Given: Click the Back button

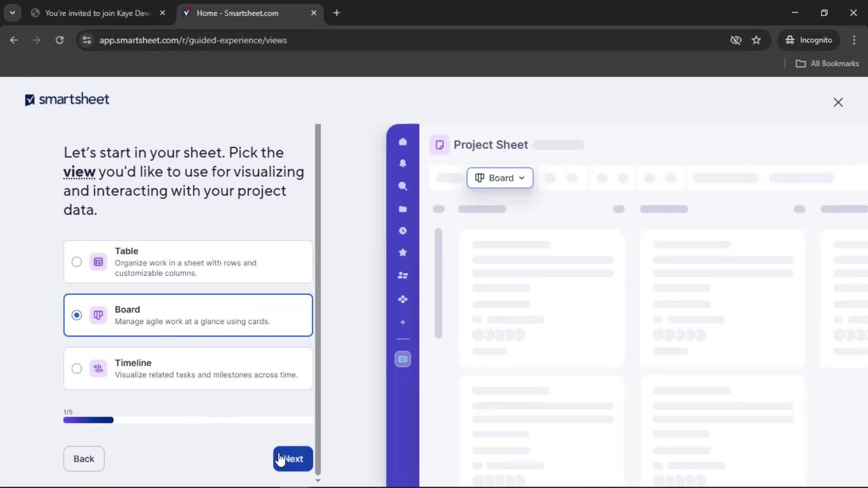Looking at the screenshot, I should [x=84, y=459].
